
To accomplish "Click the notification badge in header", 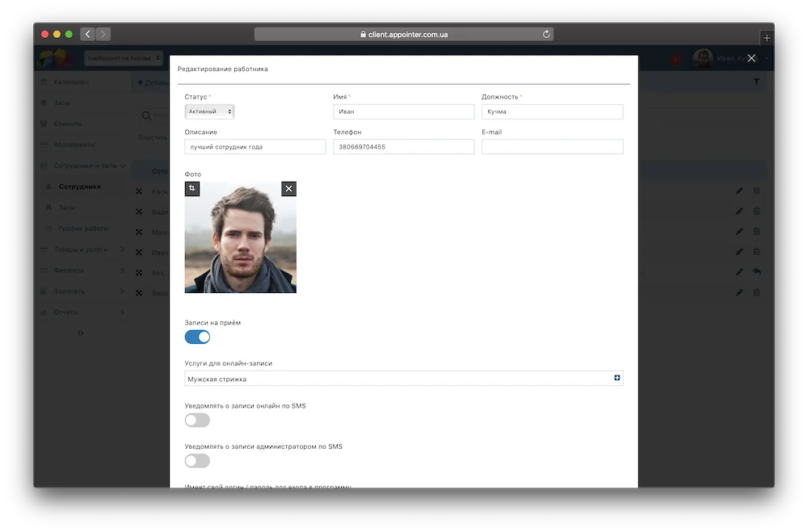I will click(675, 59).
